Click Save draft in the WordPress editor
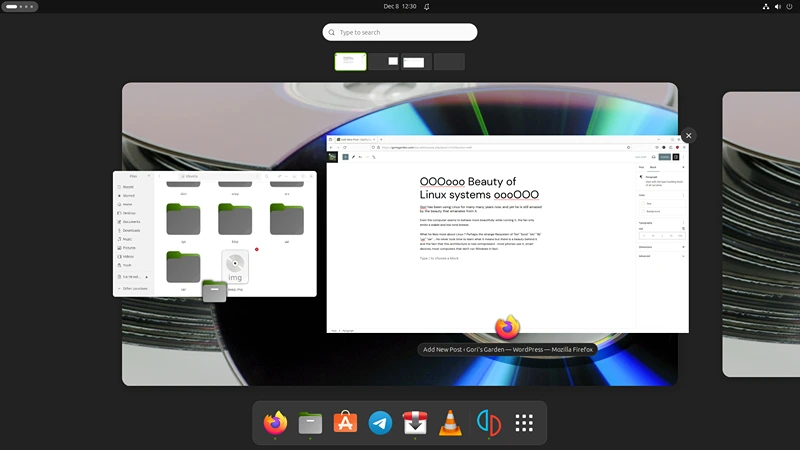Viewport: 800px width, 450px height. coord(640,157)
